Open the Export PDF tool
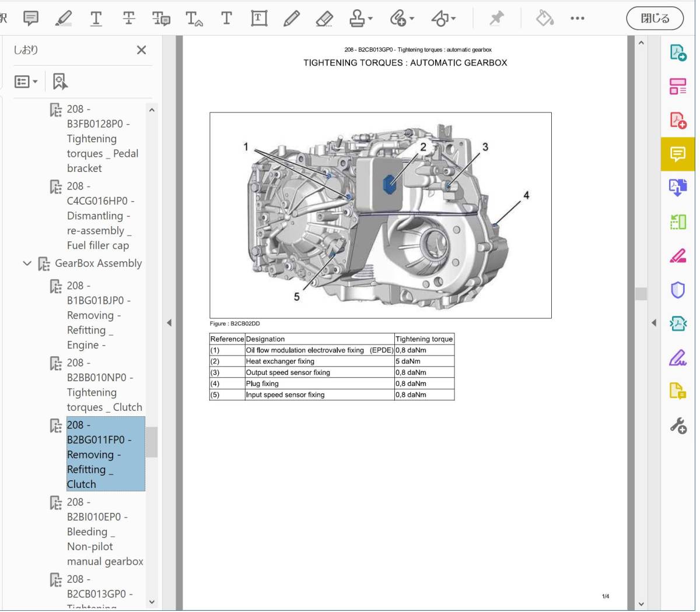The image size is (700, 612). click(x=678, y=52)
